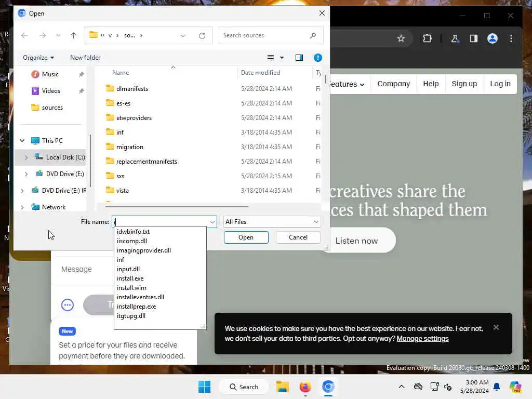Cancel the Open dialog

click(298, 237)
